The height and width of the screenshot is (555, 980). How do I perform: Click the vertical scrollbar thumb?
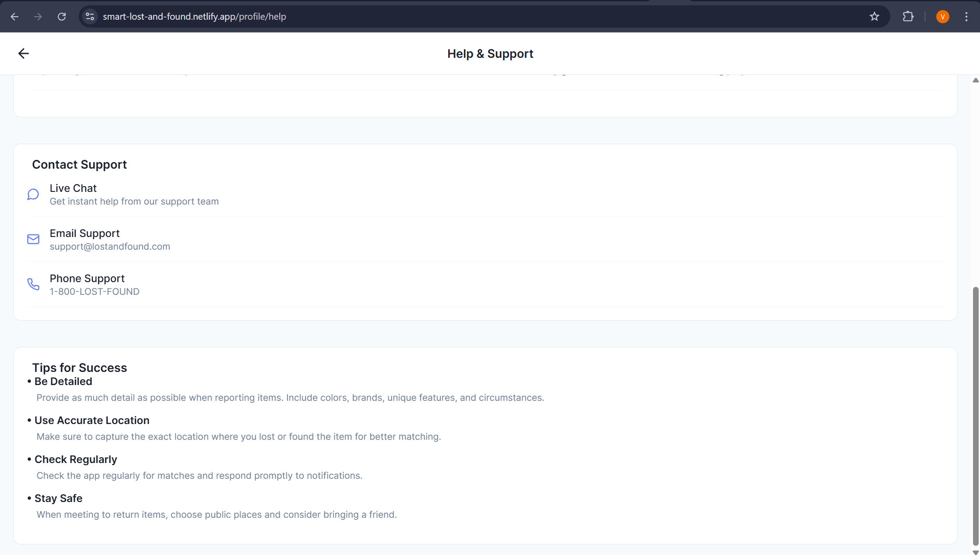976,416
